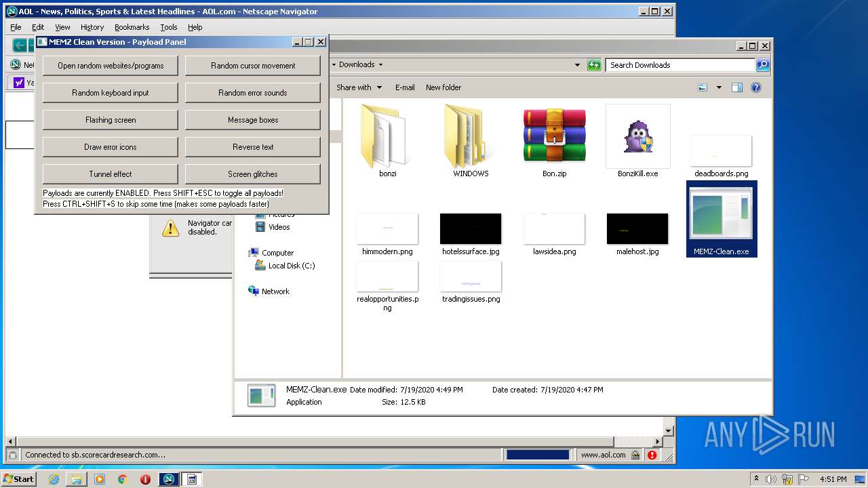Expand the Downloads breadcrumb arrow
868x488 pixels.
tap(380, 65)
